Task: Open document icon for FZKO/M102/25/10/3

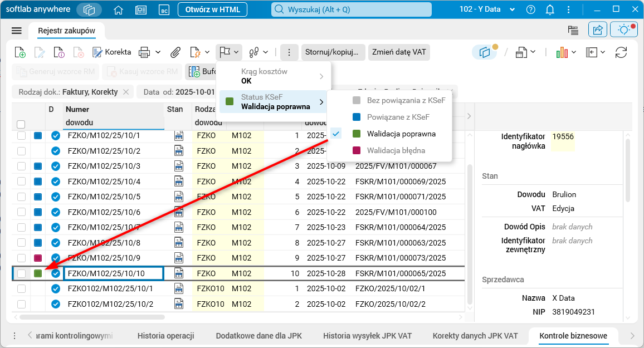Action: click(179, 166)
